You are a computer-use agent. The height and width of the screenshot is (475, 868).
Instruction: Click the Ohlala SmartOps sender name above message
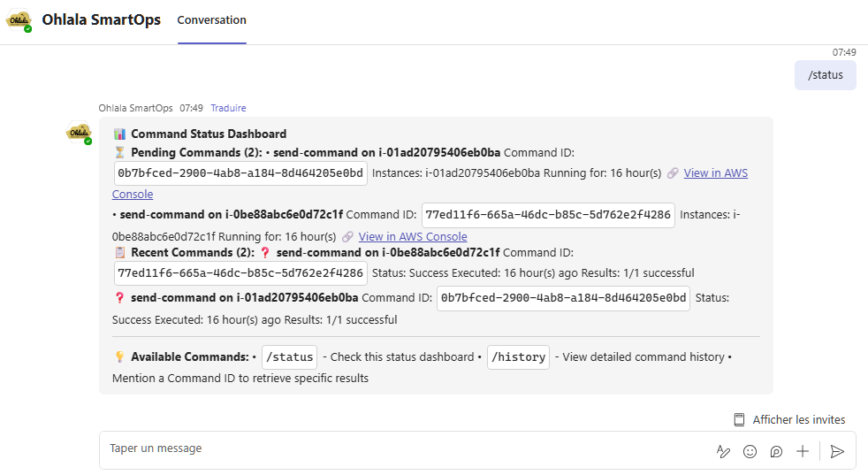click(135, 108)
